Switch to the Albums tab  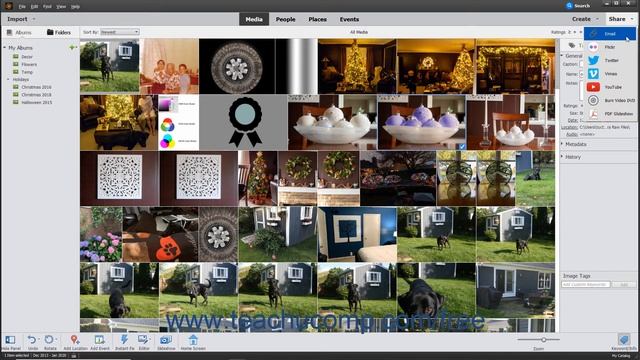pyautogui.click(x=19, y=32)
